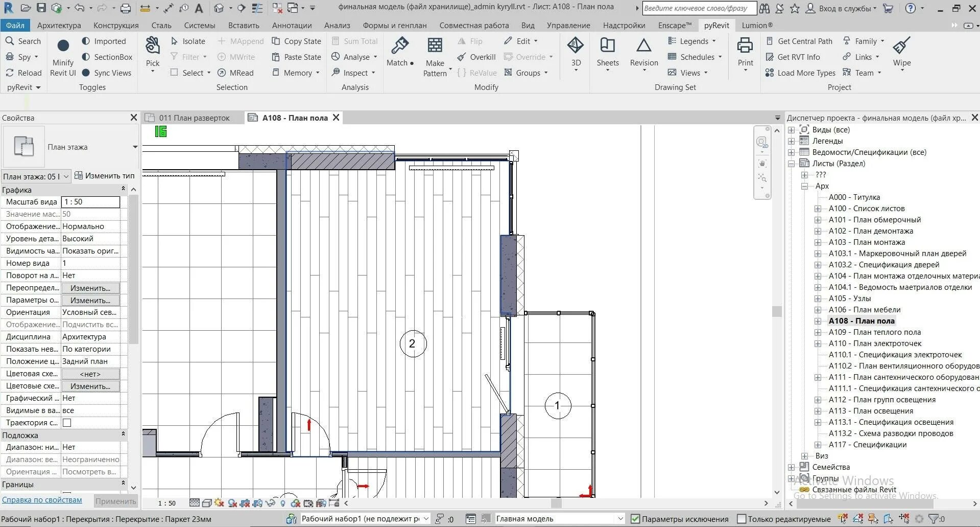Click the Wipe tool

(902, 53)
